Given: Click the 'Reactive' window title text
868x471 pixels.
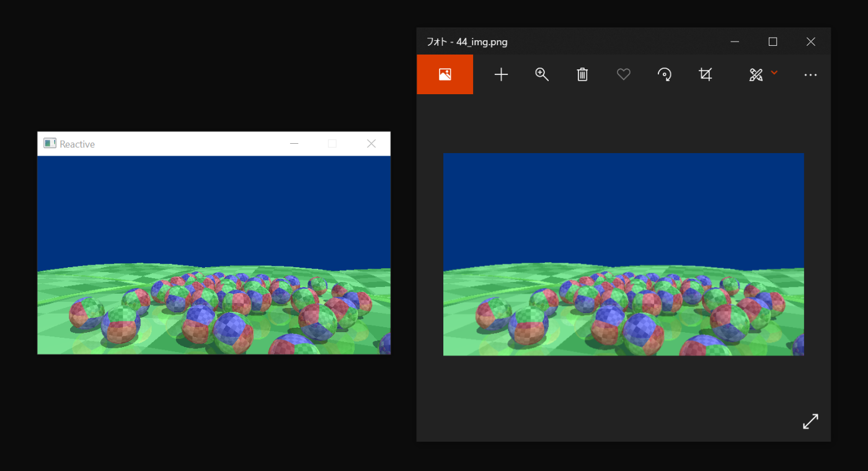Looking at the screenshot, I should point(77,144).
